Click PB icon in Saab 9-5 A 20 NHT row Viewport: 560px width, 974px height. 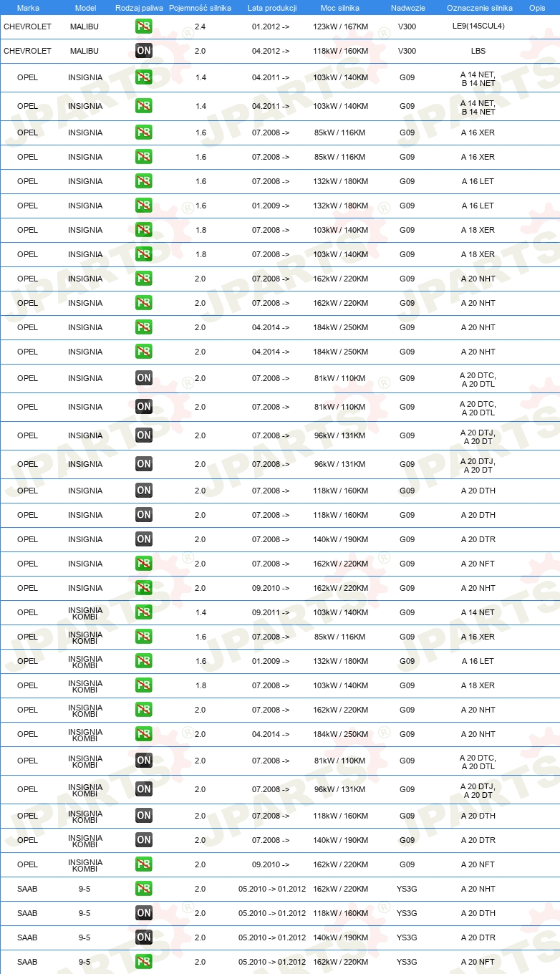click(x=144, y=889)
